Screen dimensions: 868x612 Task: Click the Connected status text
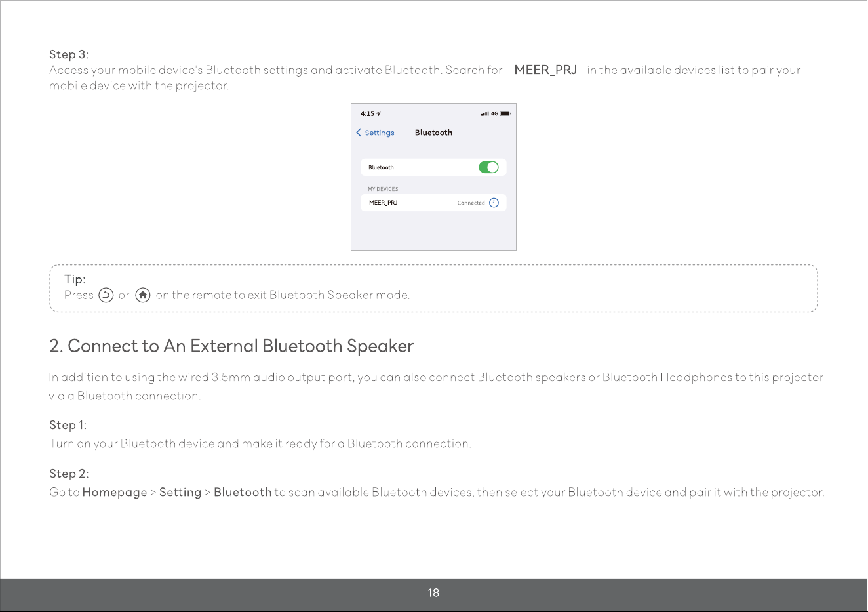tap(471, 203)
